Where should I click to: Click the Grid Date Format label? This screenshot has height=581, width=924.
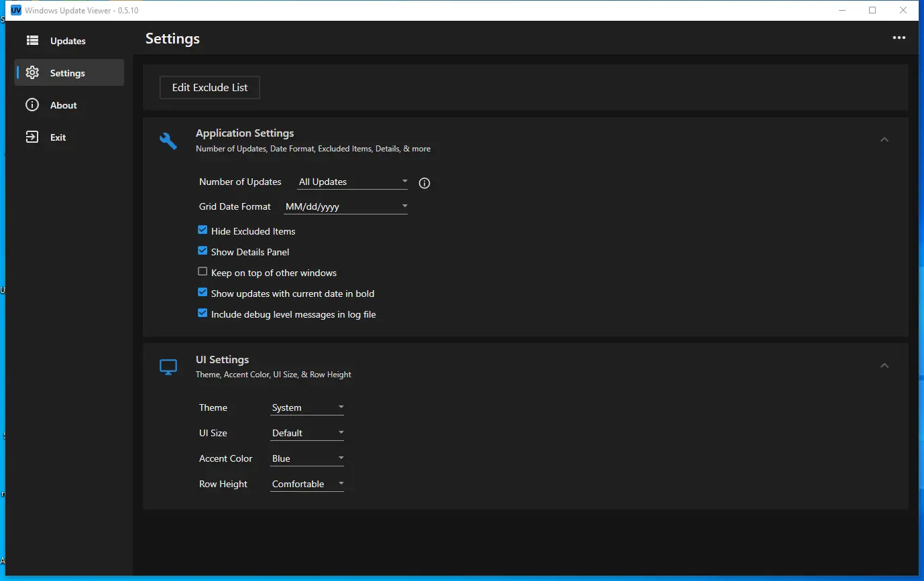point(235,207)
